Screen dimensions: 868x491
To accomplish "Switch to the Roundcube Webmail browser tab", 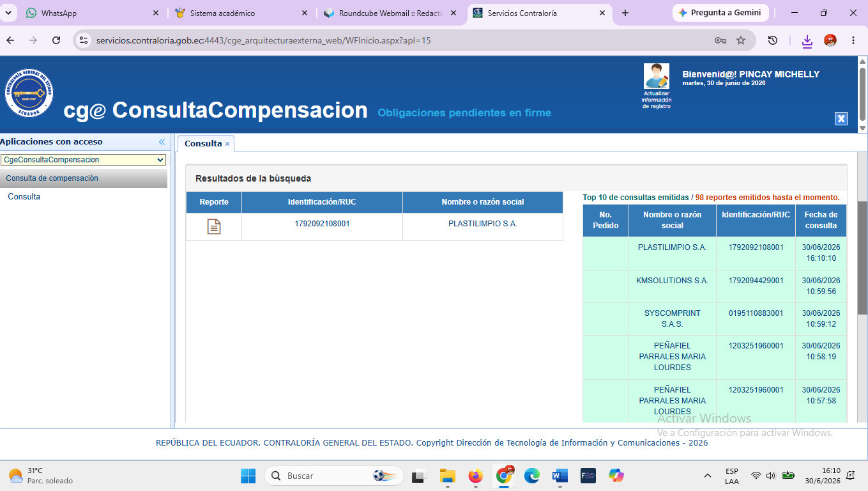I will [390, 13].
